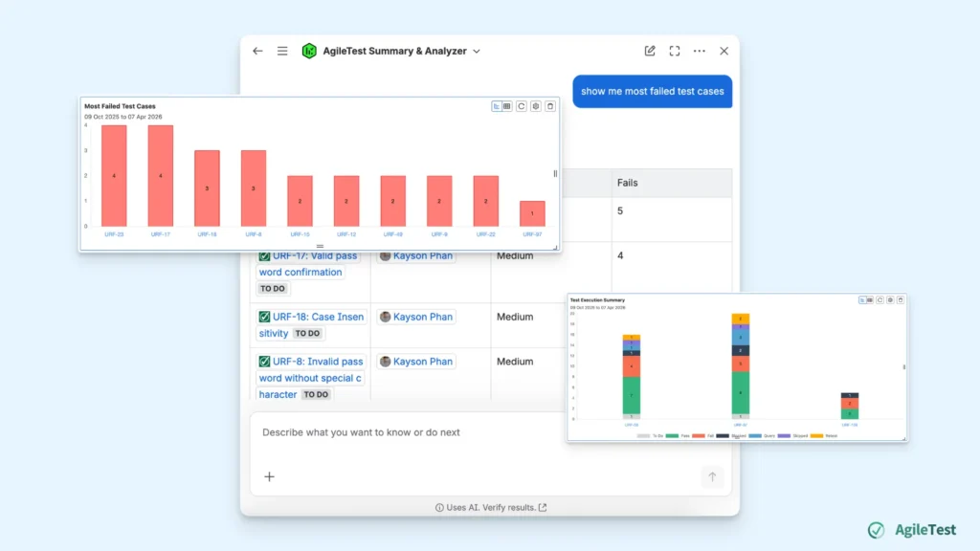Delete the Most Failed Test Cases gadget
This screenshot has width=980, height=551.
(x=550, y=106)
